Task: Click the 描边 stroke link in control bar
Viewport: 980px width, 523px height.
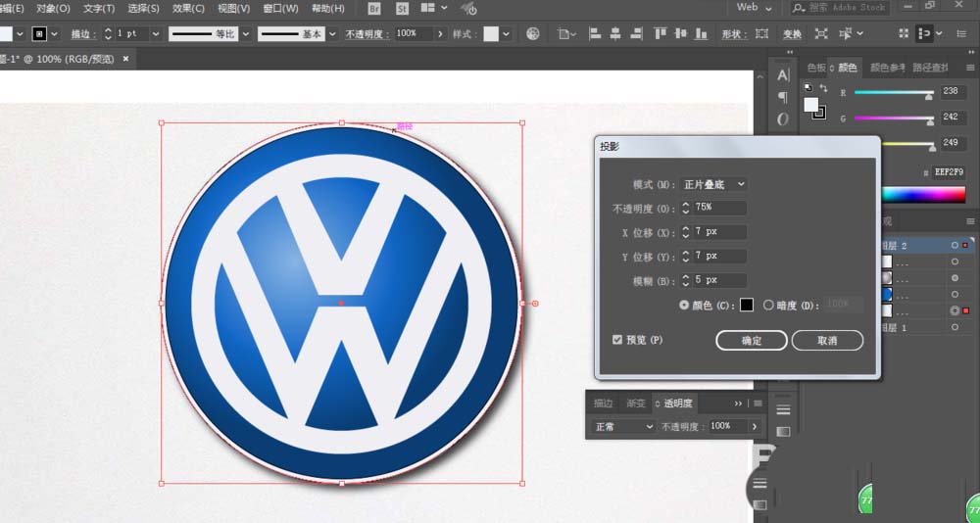Action: click(x=82, y=34)
